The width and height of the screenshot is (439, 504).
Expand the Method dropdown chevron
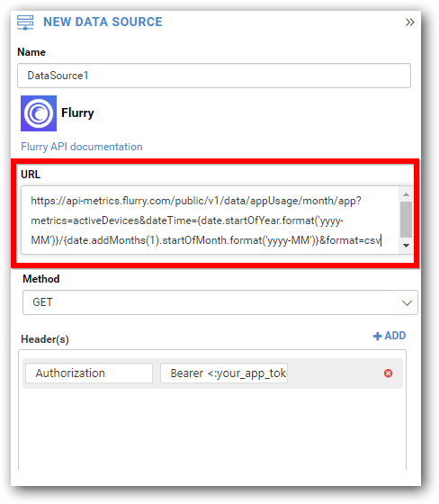407,302
